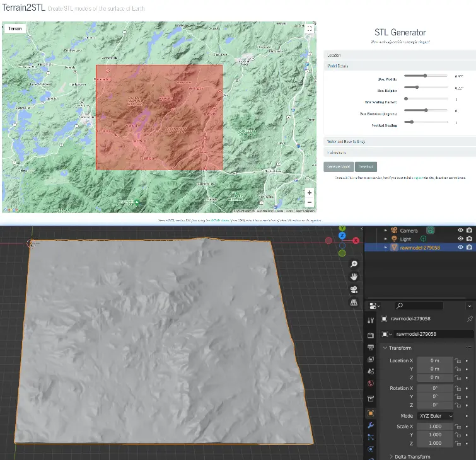Viewport: 476px width, 460px height.
Task: Click the Download button
Action: coord(366,166)
